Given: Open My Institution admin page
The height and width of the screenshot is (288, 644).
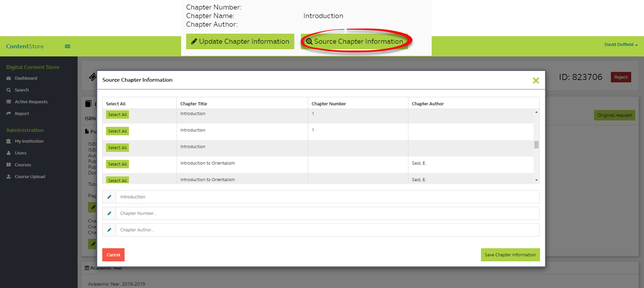Looking at the screenshot, I should pyautogui.click(x=29, y=142).
